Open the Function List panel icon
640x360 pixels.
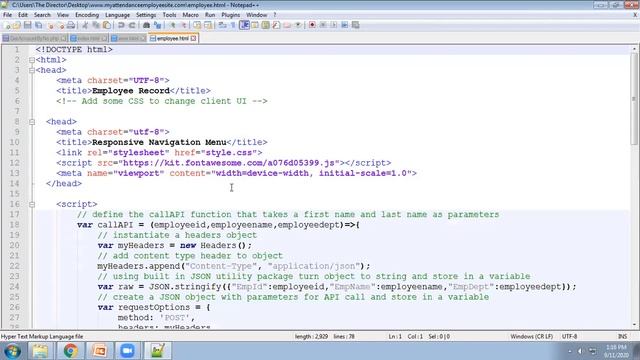click(x=276, y=25)
